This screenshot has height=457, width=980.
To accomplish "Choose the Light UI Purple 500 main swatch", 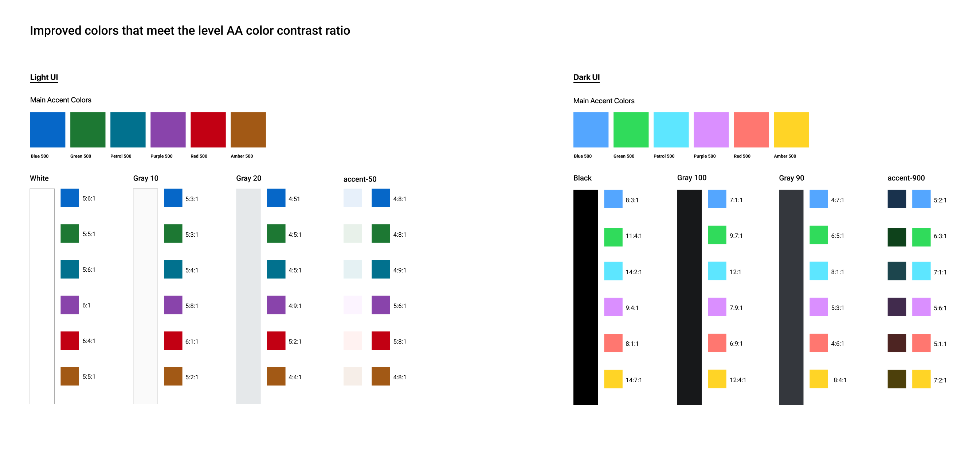I will click(x=168, y=129).
